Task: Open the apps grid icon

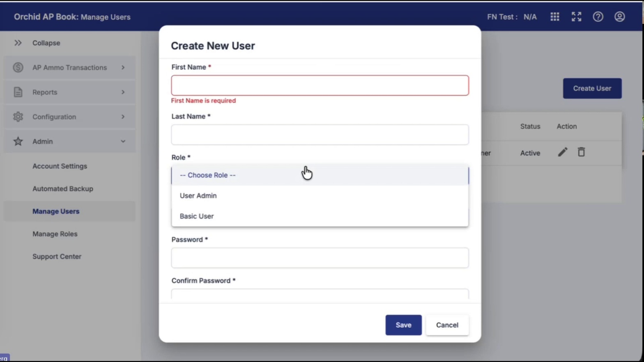Action: [x=555, y=16]
